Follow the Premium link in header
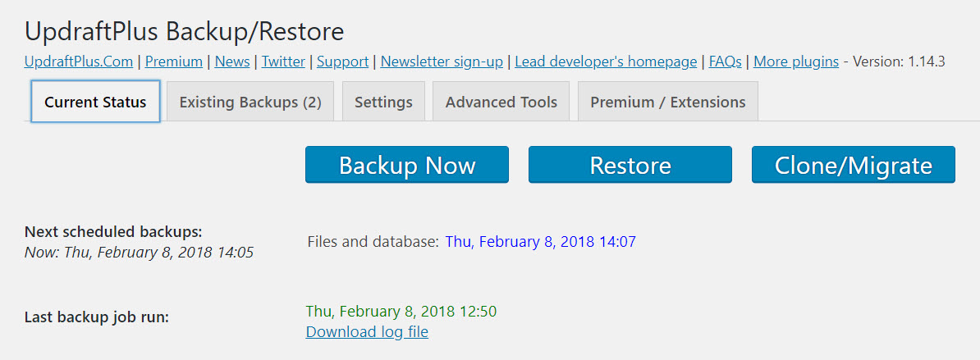This screenshot has width=980, height=360. click(173, 62)
